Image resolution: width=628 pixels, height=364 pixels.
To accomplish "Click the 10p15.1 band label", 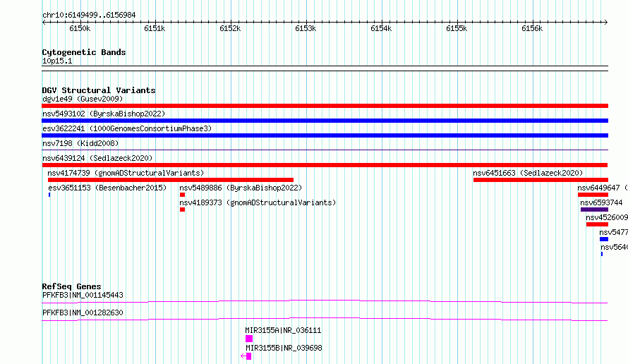I will click(x=57, y=61).
